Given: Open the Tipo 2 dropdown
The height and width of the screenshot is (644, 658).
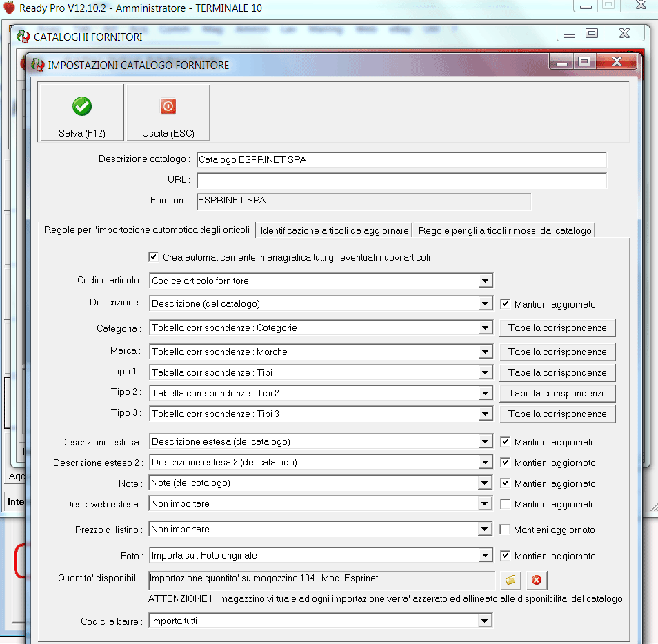Looking at the screenshot, I should [x=485, y=393].
